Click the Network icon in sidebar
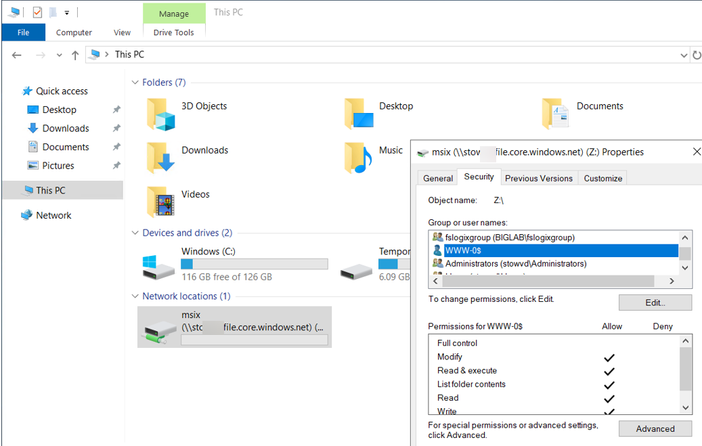The width and height of the screenshot is (702, 446). tap(27, 215)
